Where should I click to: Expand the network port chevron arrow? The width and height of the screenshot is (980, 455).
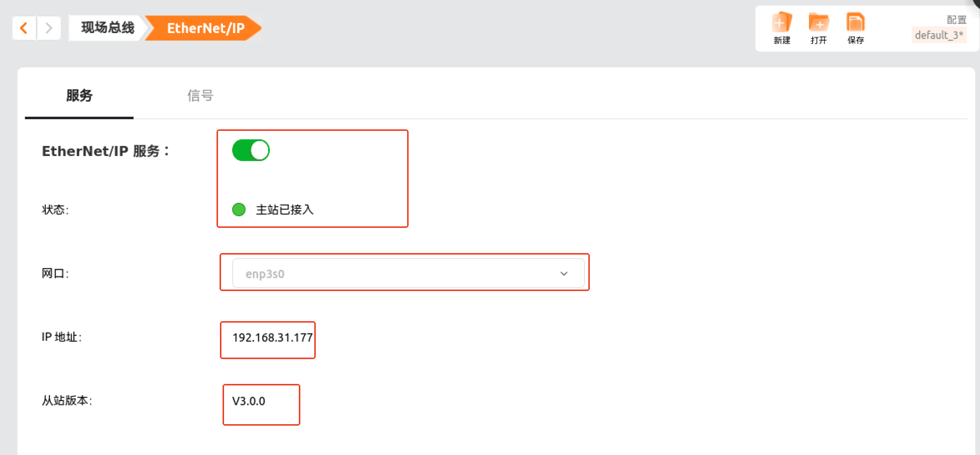(564, 273)
